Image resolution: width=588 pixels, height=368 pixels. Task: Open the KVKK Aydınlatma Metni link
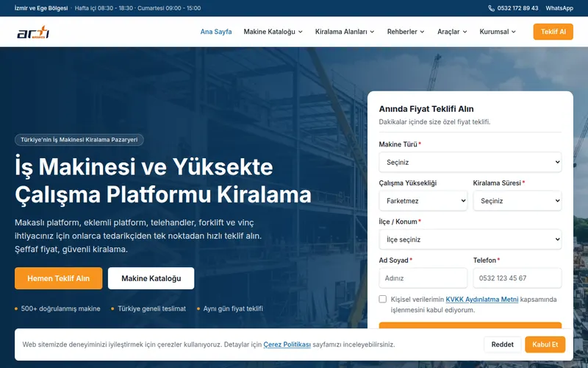coord(482,300)
